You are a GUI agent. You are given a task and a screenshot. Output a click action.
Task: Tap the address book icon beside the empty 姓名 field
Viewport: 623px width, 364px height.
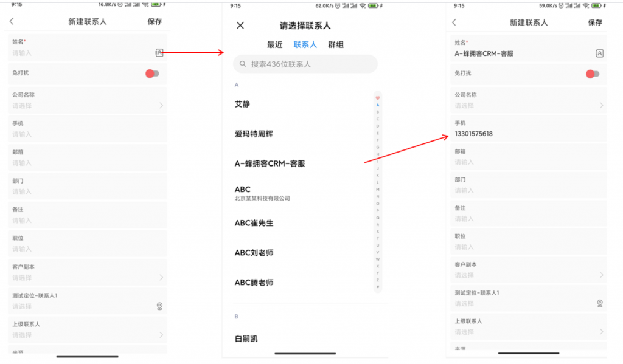coord(159,53)
